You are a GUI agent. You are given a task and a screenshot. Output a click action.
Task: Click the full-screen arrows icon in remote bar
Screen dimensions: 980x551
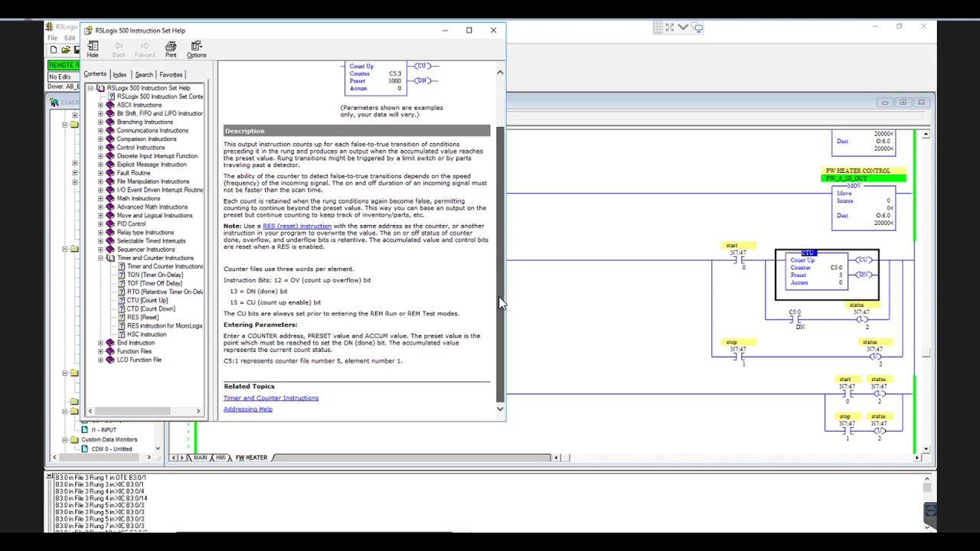(670, 28)
